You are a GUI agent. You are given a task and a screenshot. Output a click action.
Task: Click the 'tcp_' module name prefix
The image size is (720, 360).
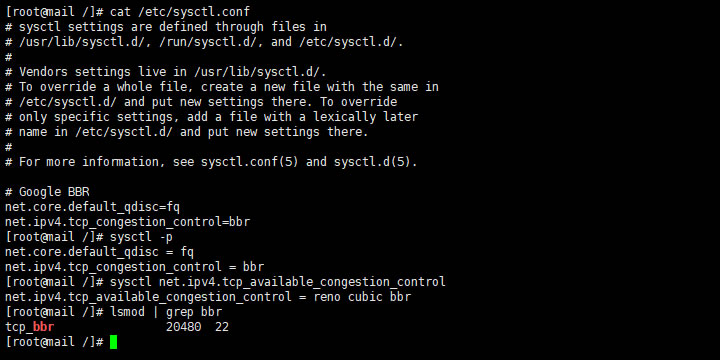19,327
